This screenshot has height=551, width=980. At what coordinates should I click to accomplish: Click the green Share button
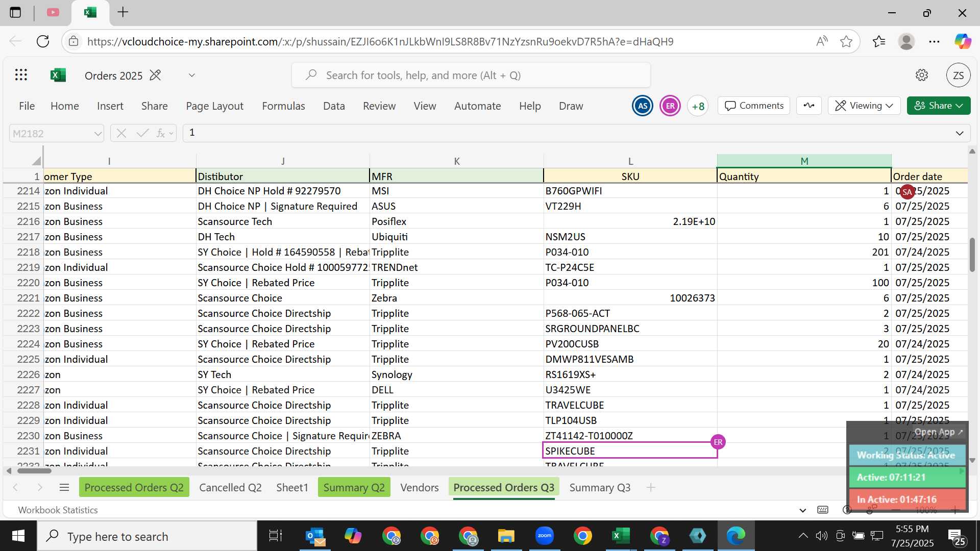pos(939,106)
